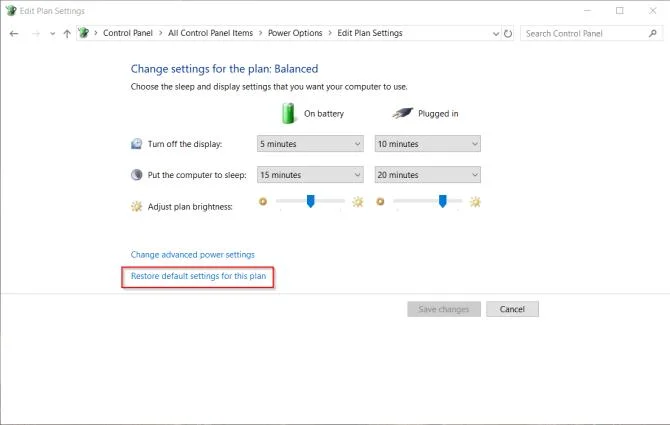Click the 'Change settings for the plan: Balanced' heading
The image size is (670, 425).
click(224, 69)
